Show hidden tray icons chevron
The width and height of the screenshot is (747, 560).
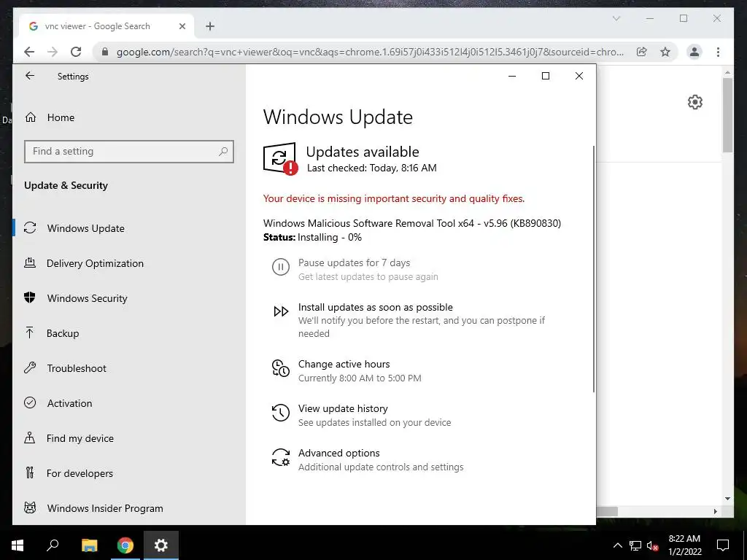click(x=617, y=545)
